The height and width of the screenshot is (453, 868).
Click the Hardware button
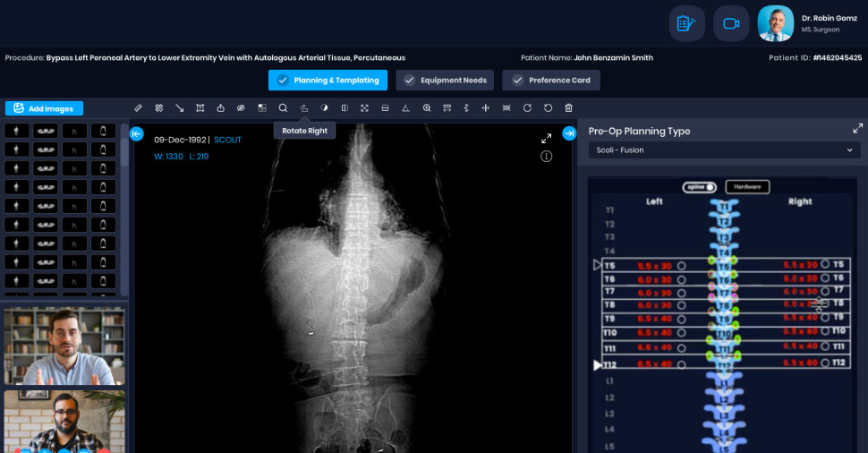tap(746, 187)
